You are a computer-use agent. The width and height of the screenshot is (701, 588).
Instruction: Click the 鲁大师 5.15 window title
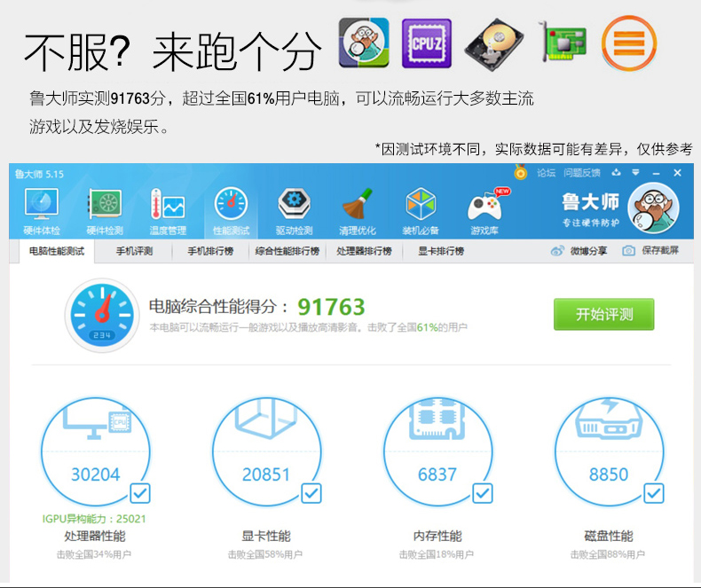coord(39,174)
